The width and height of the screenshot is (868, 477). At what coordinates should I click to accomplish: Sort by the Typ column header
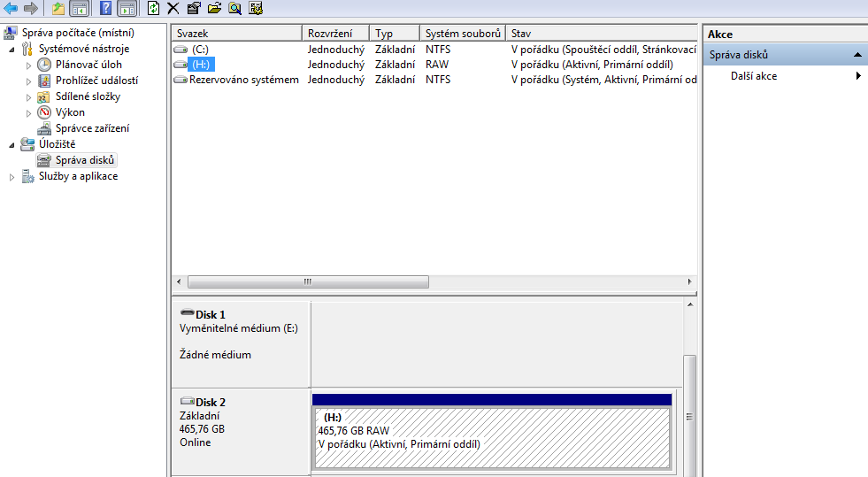pyautogui.click(x=394, y=34)
